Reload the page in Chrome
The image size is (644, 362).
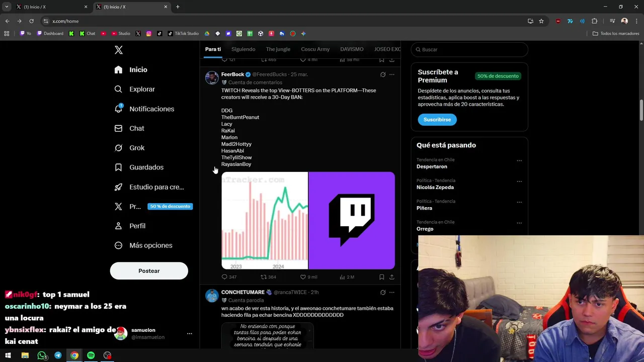coord(31,21)
